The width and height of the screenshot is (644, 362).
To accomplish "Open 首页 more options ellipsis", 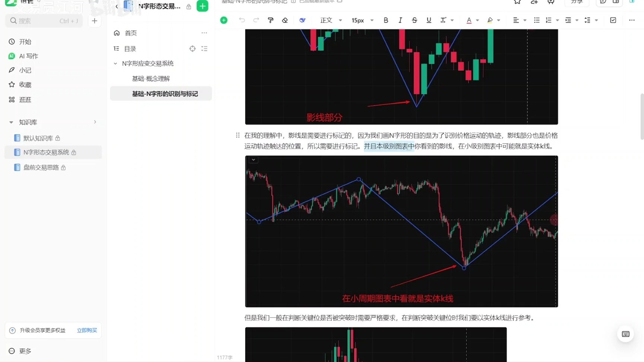I will pos(204,33).
